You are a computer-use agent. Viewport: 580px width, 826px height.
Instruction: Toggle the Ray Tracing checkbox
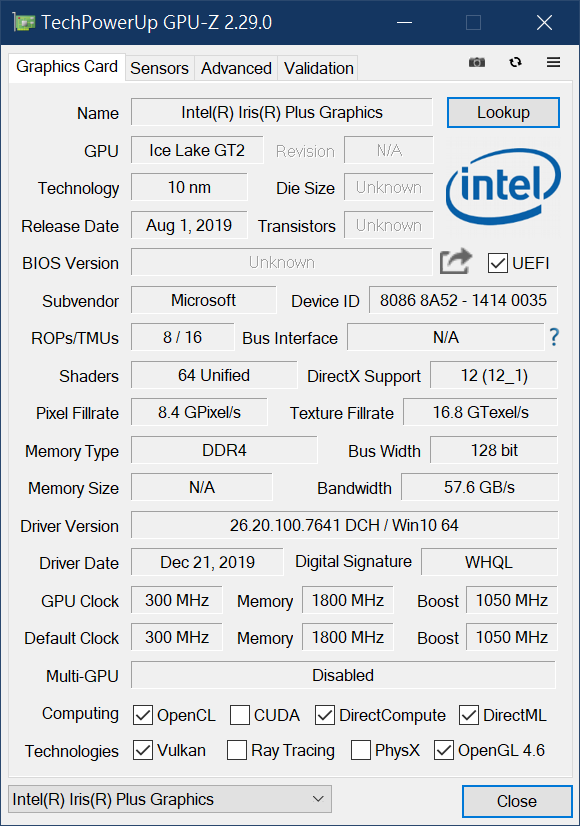click(237, 750)
